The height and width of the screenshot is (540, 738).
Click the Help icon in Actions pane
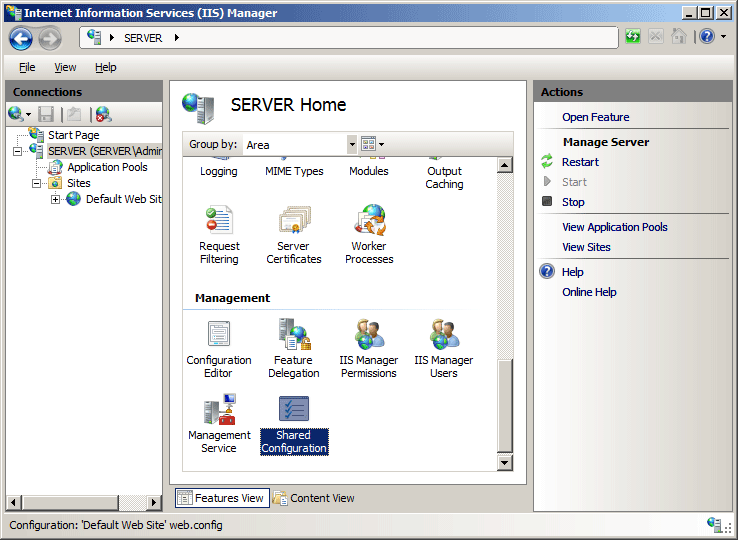[x=547, y=271]
